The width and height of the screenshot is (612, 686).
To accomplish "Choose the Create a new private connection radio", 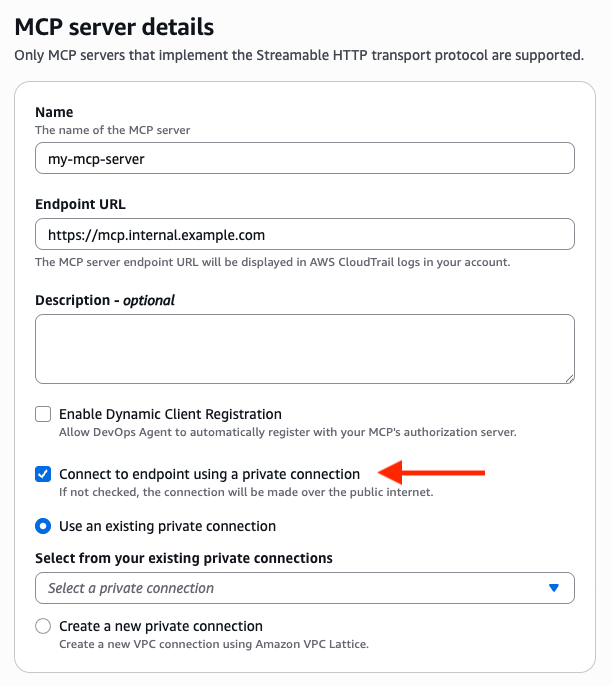I will [x=43, y=626].
